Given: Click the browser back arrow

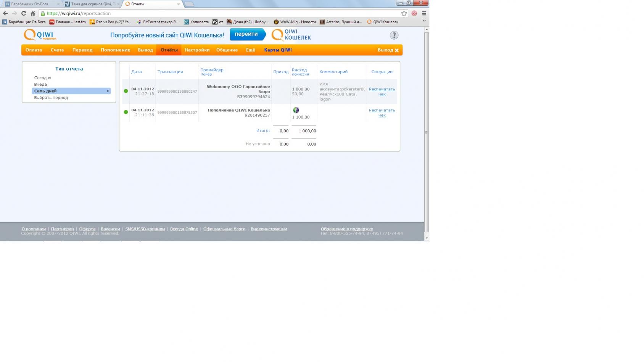Looking at the screenshot, I should click(x=5, y=13).
